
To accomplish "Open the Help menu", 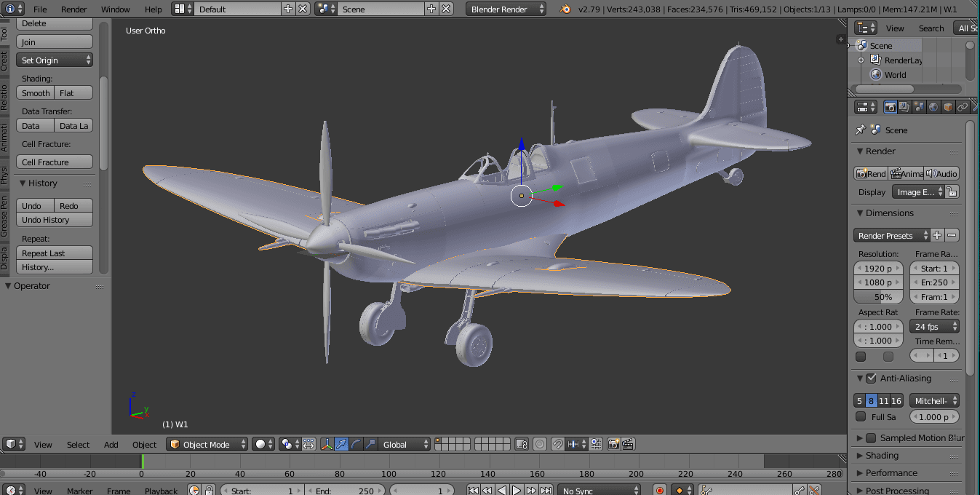I will click(154, 9).
